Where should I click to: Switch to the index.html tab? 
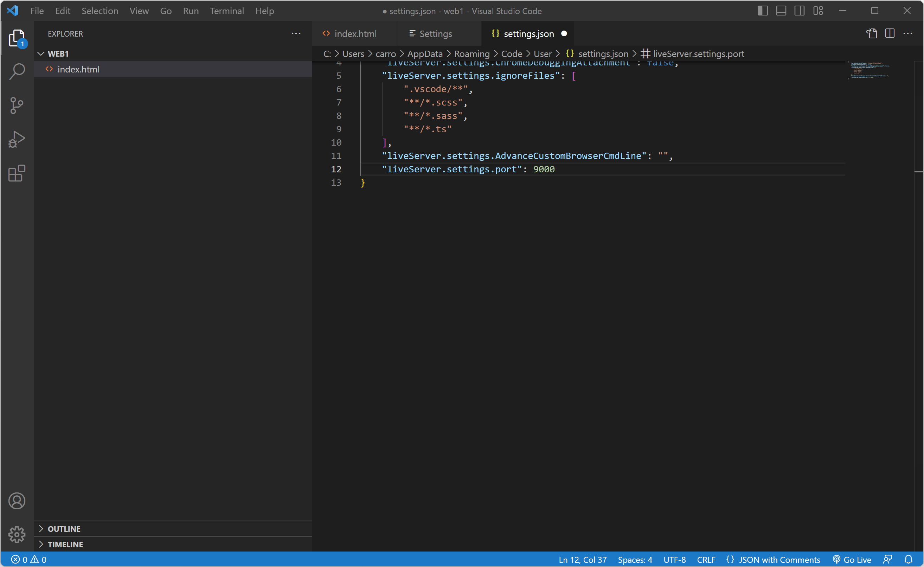click(354, 34)
